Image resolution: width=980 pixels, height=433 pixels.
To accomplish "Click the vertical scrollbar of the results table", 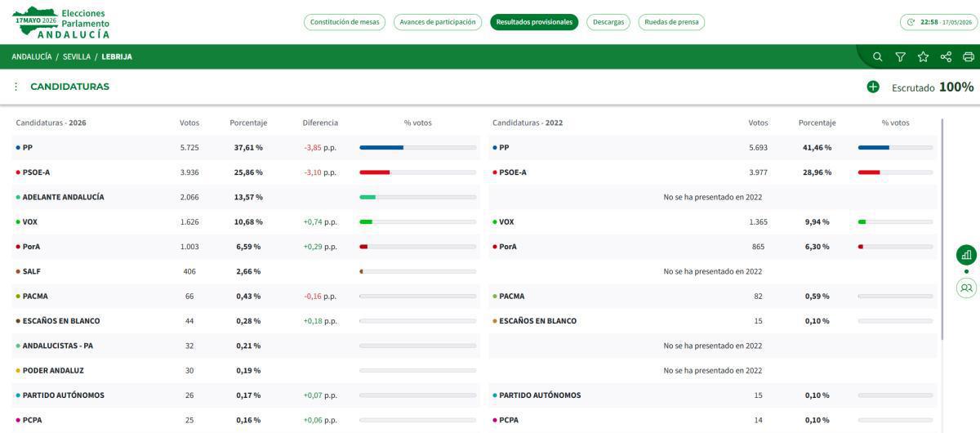I will click(x=942, y=229).
